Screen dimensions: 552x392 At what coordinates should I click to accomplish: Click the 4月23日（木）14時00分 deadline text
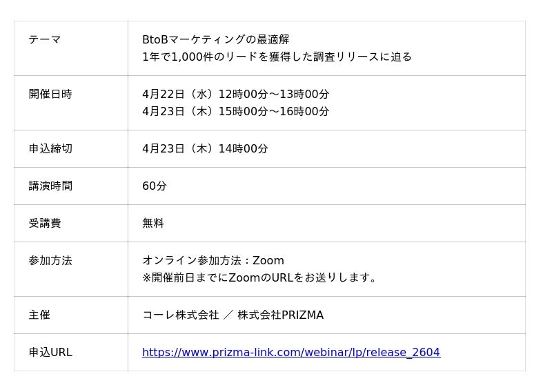[x=205, y=149]
